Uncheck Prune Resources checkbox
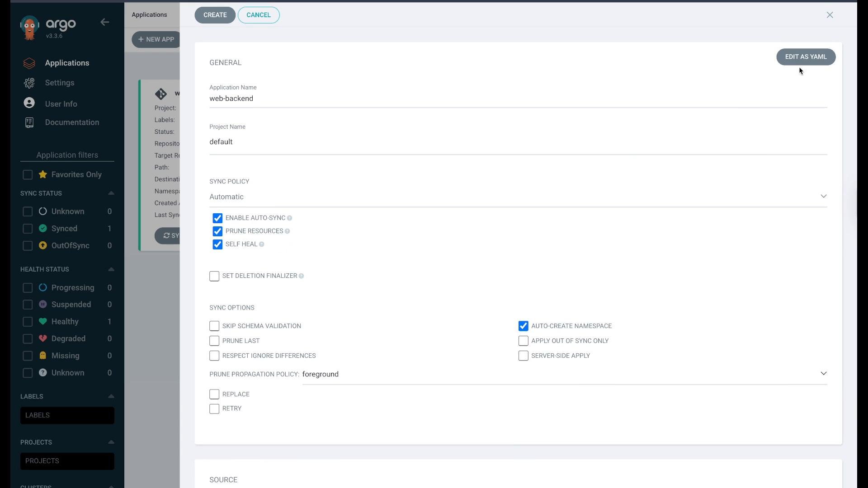The width and height of the screenshot is (868, 488). pos(217,231)
